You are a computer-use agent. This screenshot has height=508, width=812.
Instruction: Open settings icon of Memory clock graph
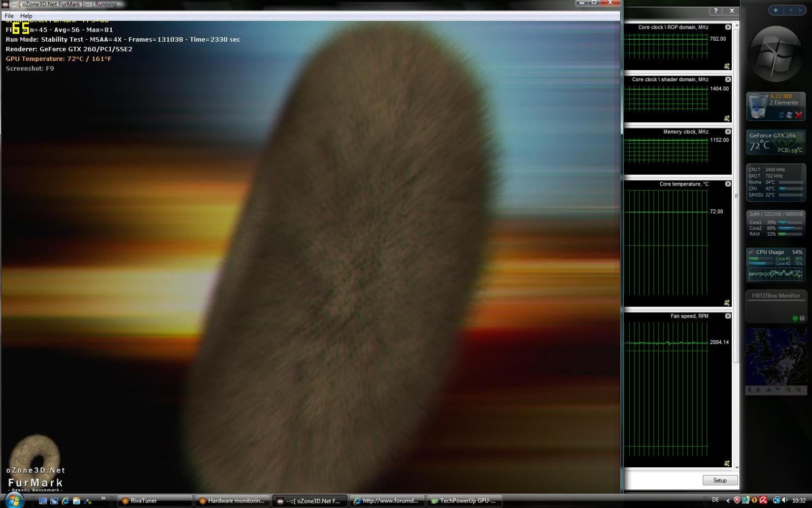(727, 171)
